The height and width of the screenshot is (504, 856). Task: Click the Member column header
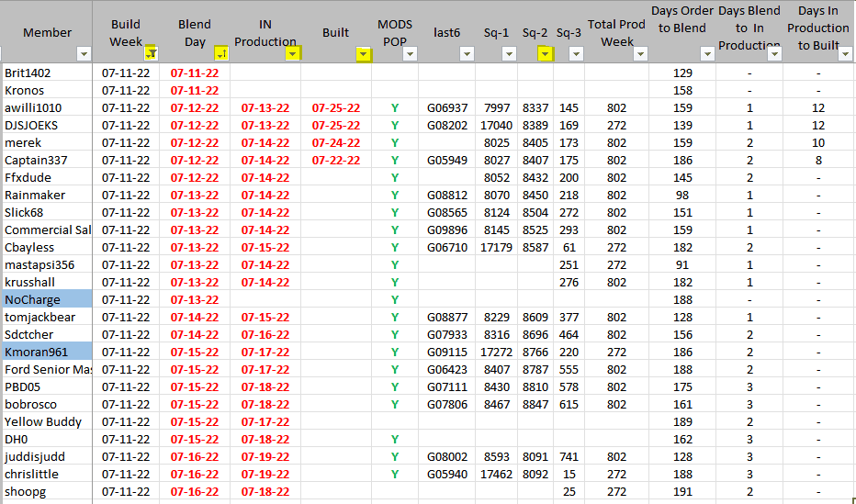pyautogui.click(x=46, y=32)
